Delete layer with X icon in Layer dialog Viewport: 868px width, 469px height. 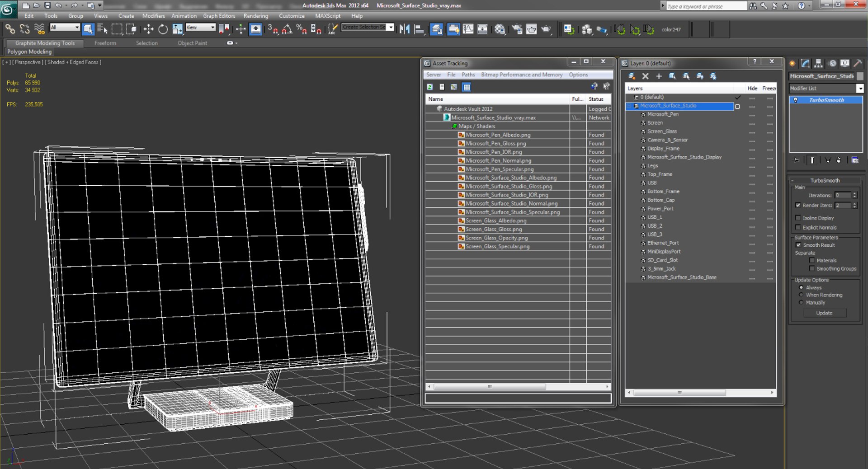click(x=645, y=76)
